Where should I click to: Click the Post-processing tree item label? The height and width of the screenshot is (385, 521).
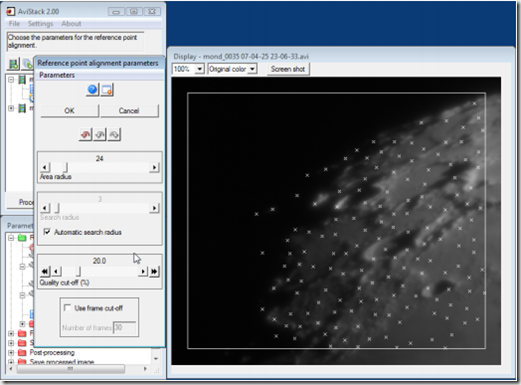52,352
